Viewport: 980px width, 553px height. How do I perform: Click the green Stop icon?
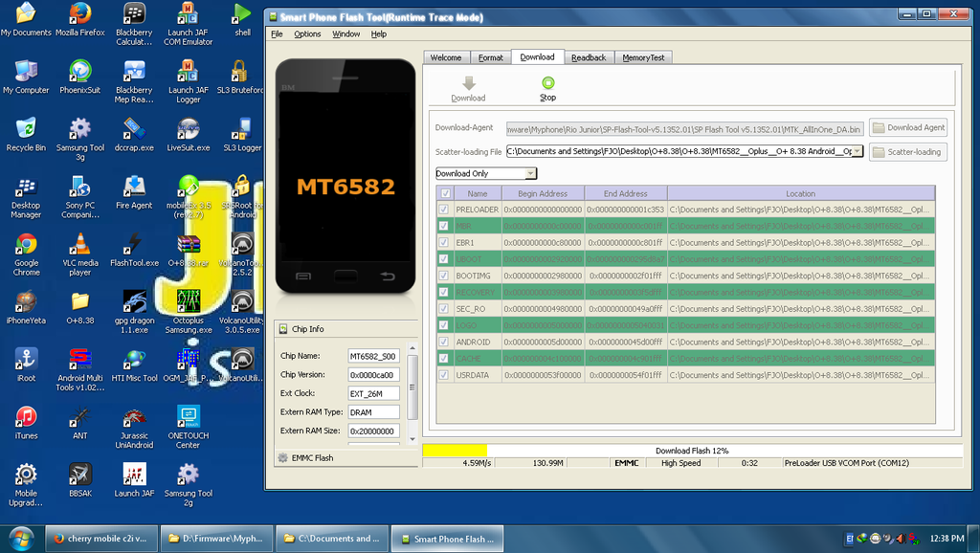click(x=548, y=82)
